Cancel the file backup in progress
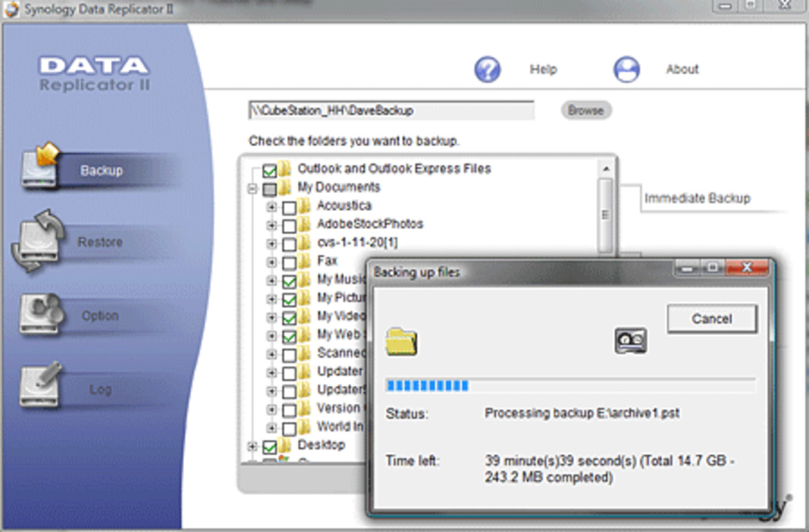The height and width of the screenshot is (532, 809). (712, 318)
